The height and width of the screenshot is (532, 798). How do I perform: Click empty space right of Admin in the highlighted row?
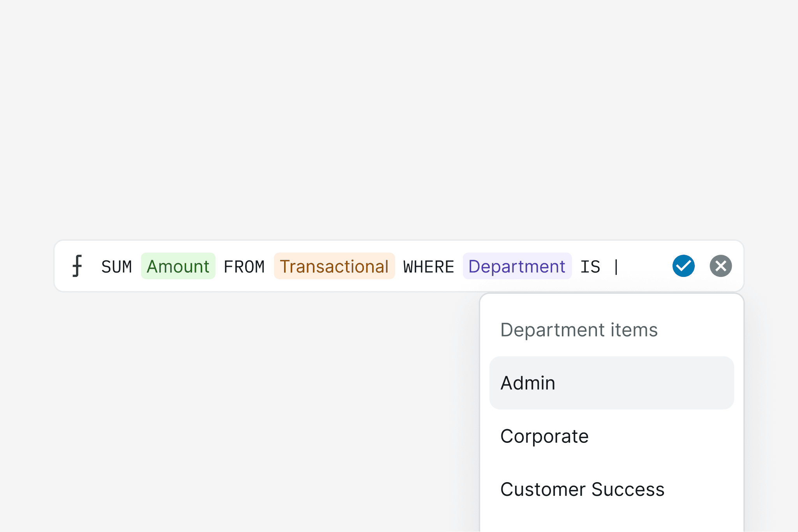pyautogui.click(x=643, y=383)
